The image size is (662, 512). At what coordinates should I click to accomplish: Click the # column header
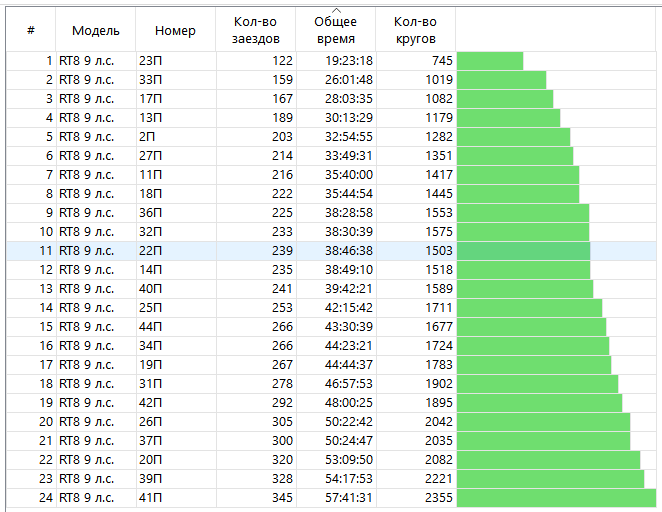pos(31,30)
